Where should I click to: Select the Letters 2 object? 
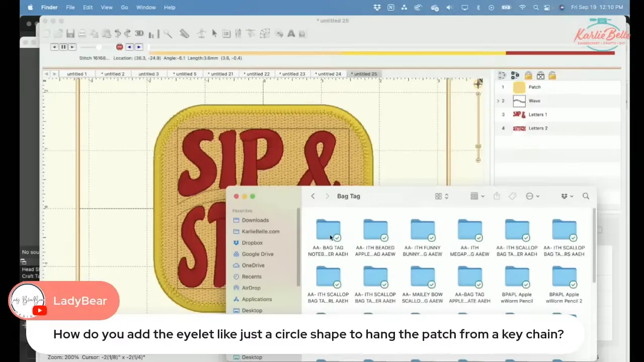point(557,128)
